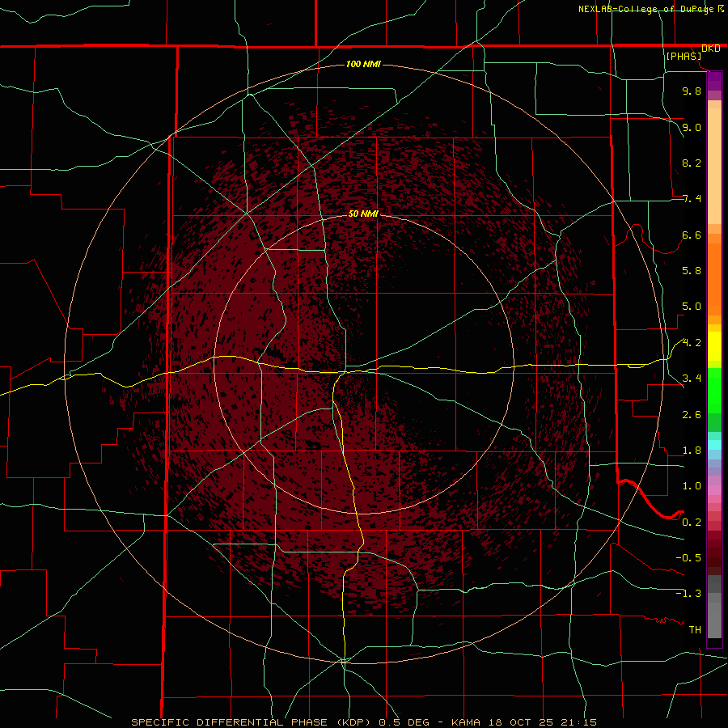Viewport: 728px width, 728px height.
Task: Click the 4.2 scale label
Action: pyautogui.click(x=692, y=343)
